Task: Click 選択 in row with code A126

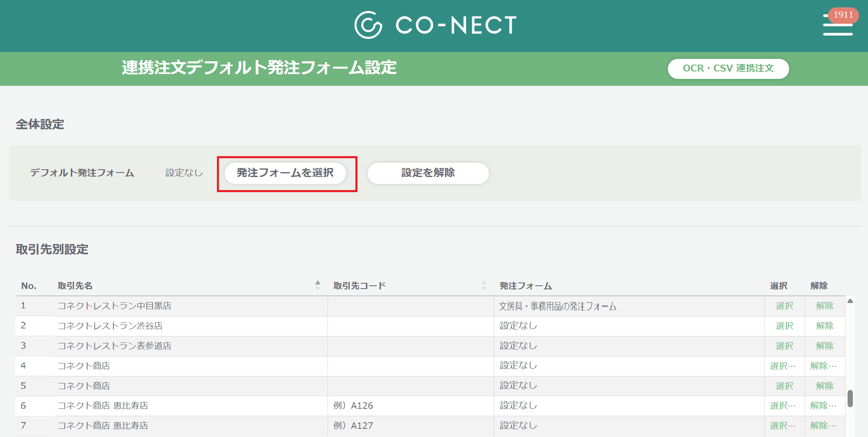Action: [x=783, y=406]
